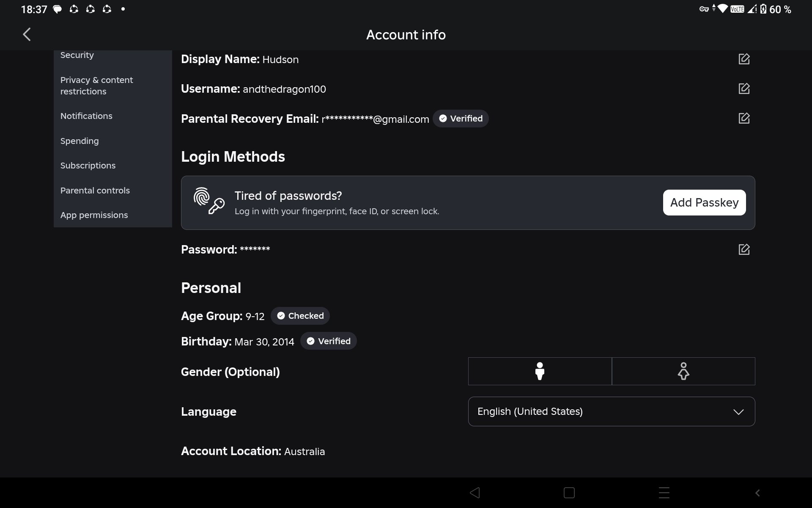Open App permissions settings

coord(94,215)
